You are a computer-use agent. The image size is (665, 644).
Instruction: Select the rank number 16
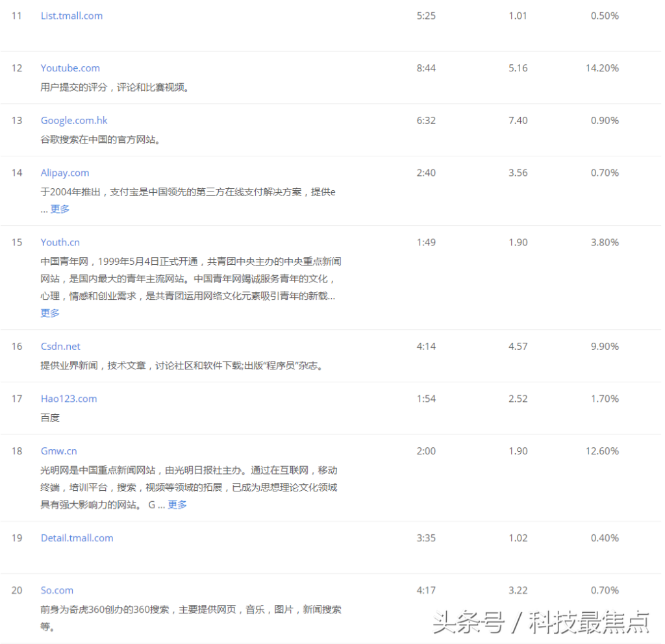[x=16, y=347]
